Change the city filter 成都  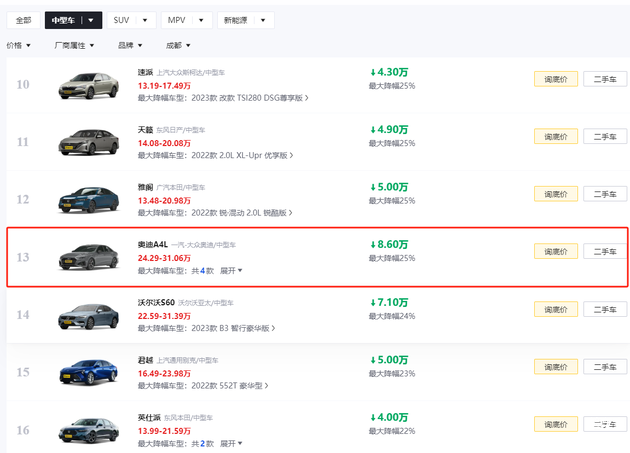pyautogui.click(x=178, y=45)
